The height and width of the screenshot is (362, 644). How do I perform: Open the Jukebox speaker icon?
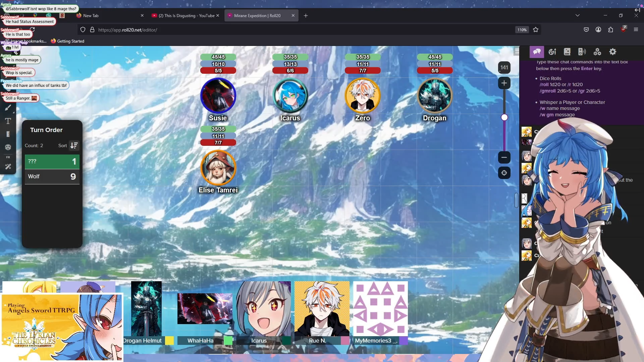point(582,52)
